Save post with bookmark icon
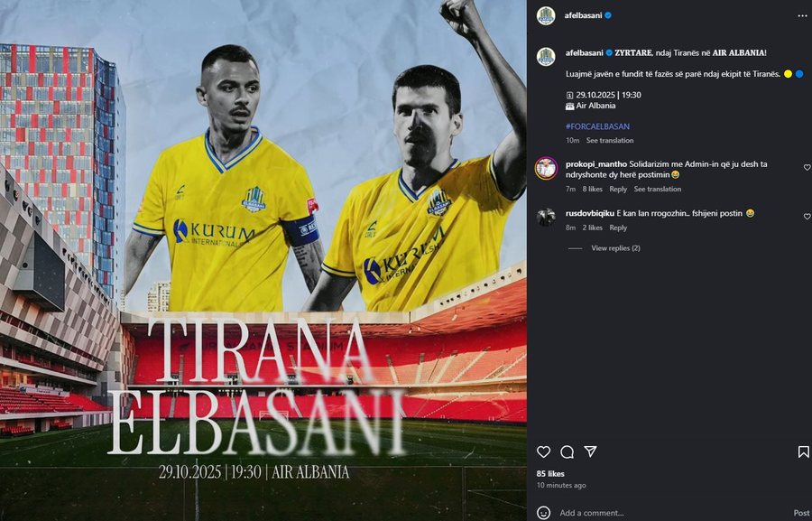This screenshot has width=812, height=521. 803,452
